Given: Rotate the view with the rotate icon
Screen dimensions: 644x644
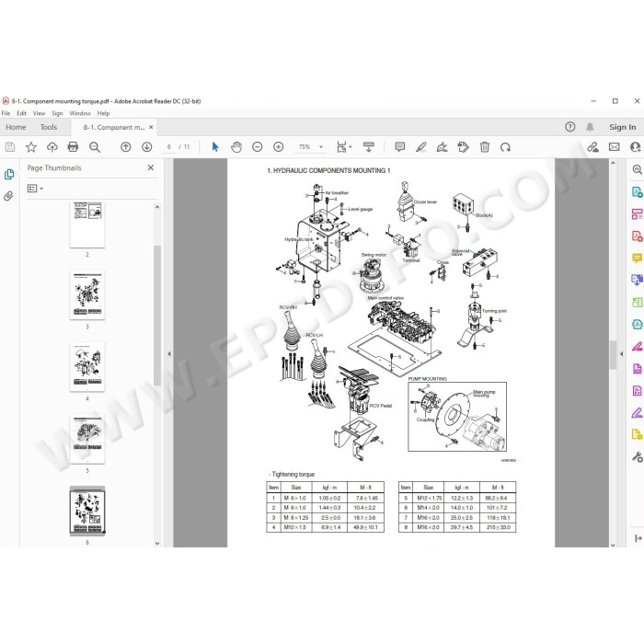Looking at the screenshot, I should [x=506, y=147].
